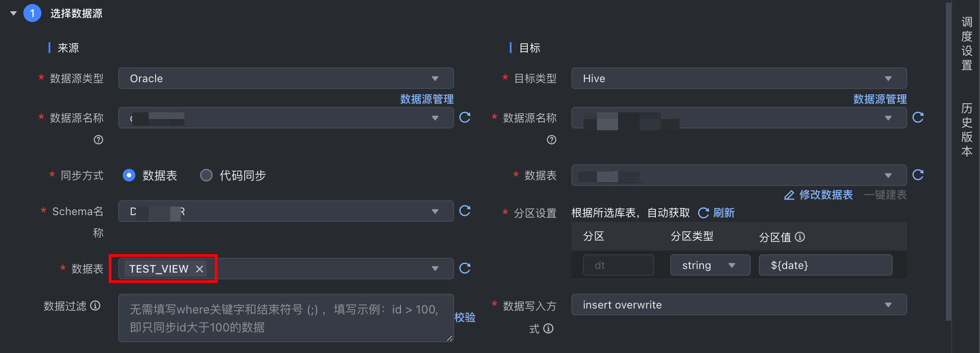This screenshot has height=353, width=980.
Task: Refresh the source data source name list
Action: (465, 118)
